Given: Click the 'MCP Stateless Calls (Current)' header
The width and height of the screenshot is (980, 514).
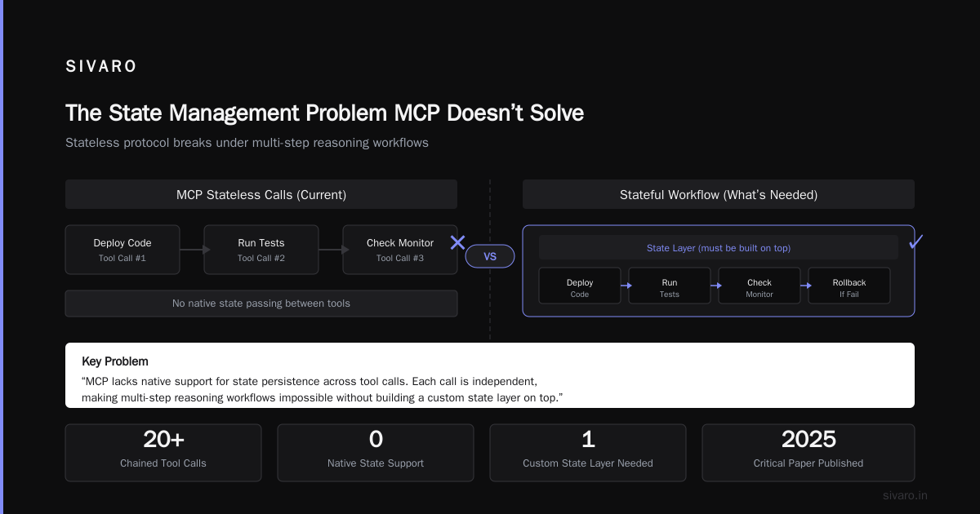Looking at the screenshot, I should pyautogui.click(x=261, y=195).
